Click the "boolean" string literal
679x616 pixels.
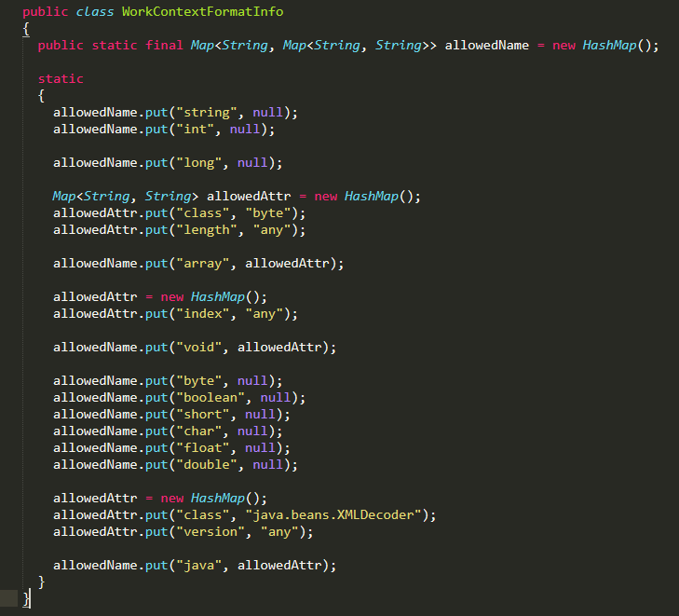click(210, 397)
